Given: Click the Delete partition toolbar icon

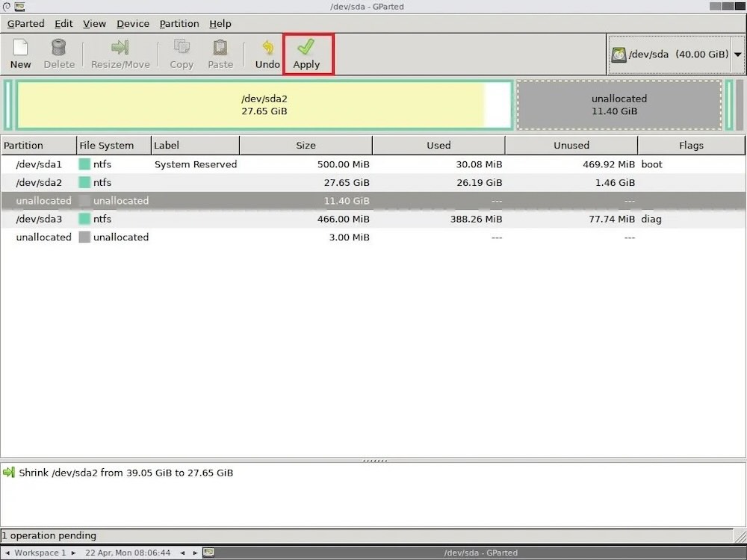Looking at the screenshot, I should point(59,48).
